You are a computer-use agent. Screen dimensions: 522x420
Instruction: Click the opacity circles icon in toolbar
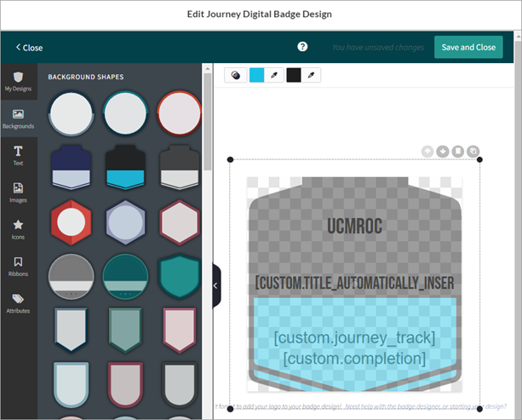(235, 76)
